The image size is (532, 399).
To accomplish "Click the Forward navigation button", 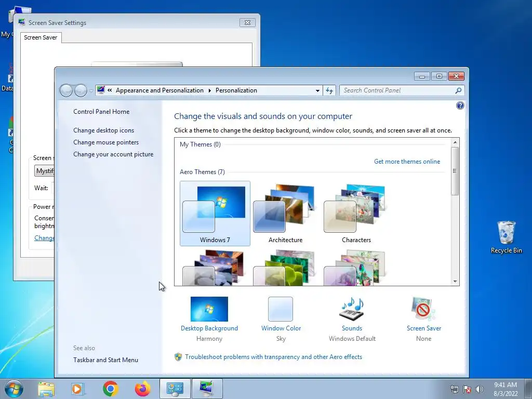I will coord(81,90).
